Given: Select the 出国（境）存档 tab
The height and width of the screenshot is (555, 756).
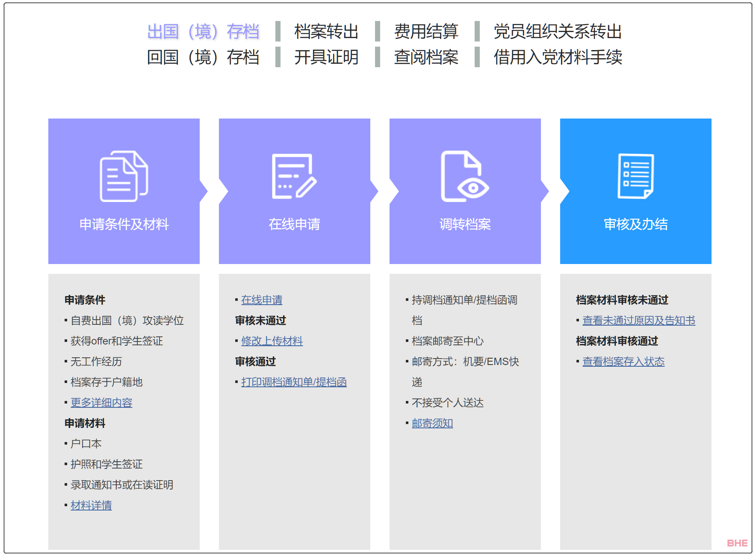Looking at the screenshot, I should [203, 32].
